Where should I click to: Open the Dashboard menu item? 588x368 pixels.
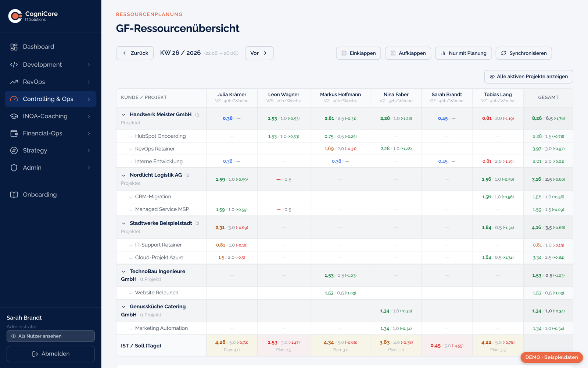click(51, 47)
